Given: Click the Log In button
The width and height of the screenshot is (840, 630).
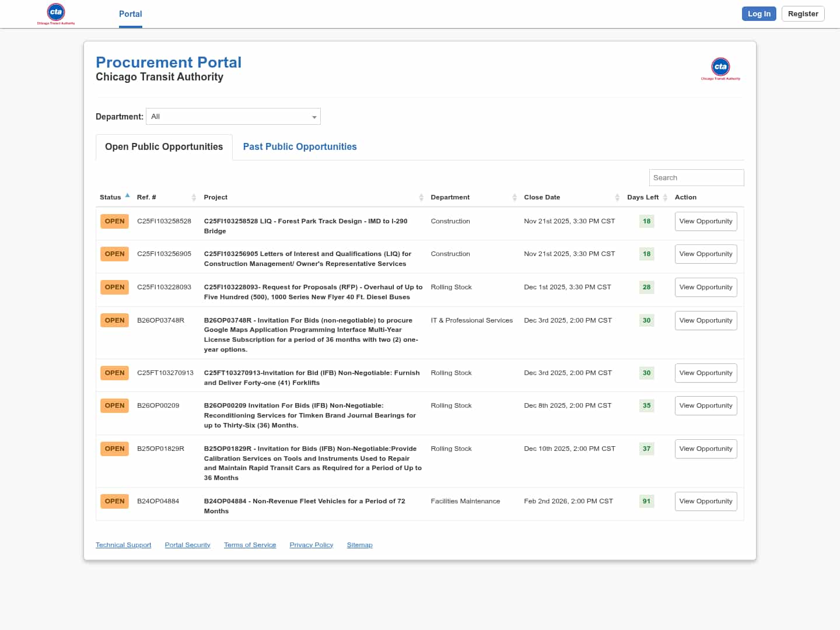Looking at the screenshot, I should [759, 14].
